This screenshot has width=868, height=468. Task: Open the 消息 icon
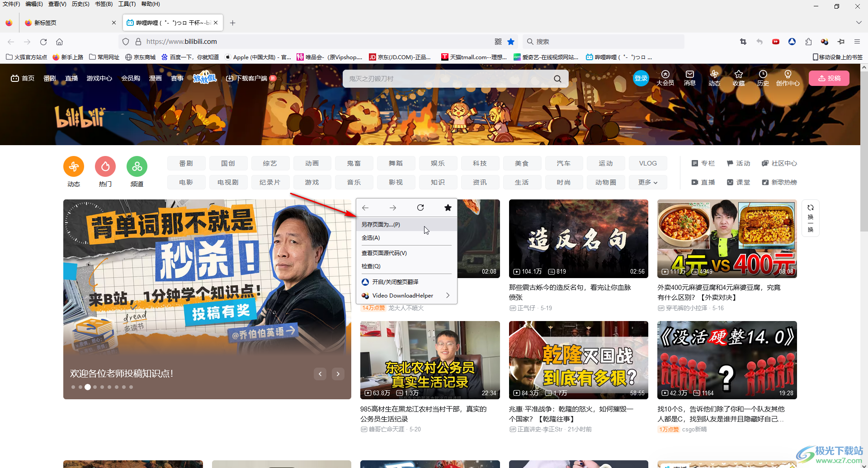coord(690,78)
